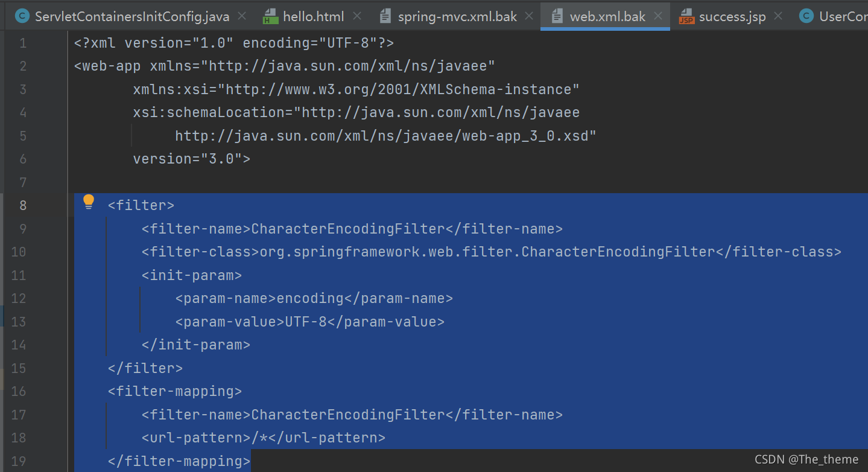Click the xsi:schemaLocation attribute on line 4
The image size is (868, 472).
pyautogui.click(x=356, y=112)
